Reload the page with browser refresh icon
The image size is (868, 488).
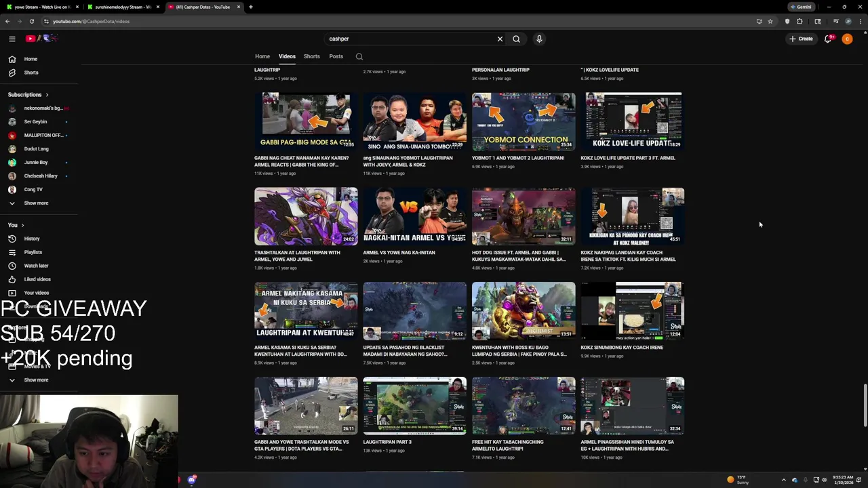(x=31, y=21)
